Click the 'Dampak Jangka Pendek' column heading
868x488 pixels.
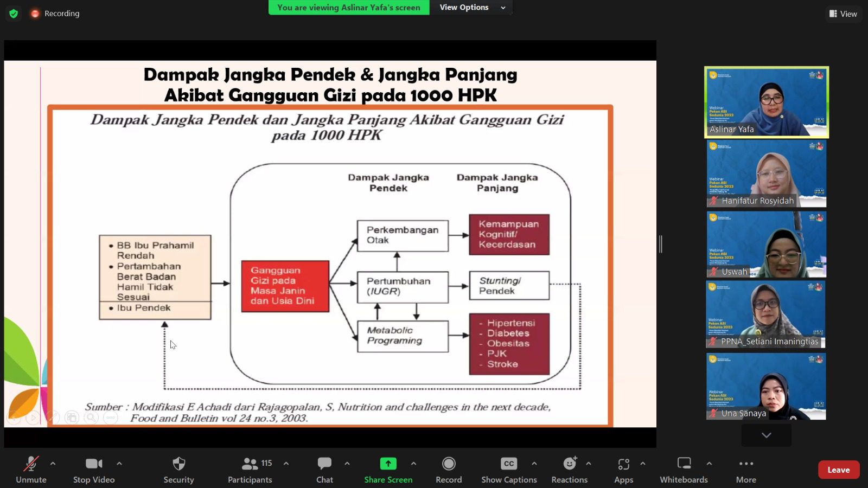388,183
